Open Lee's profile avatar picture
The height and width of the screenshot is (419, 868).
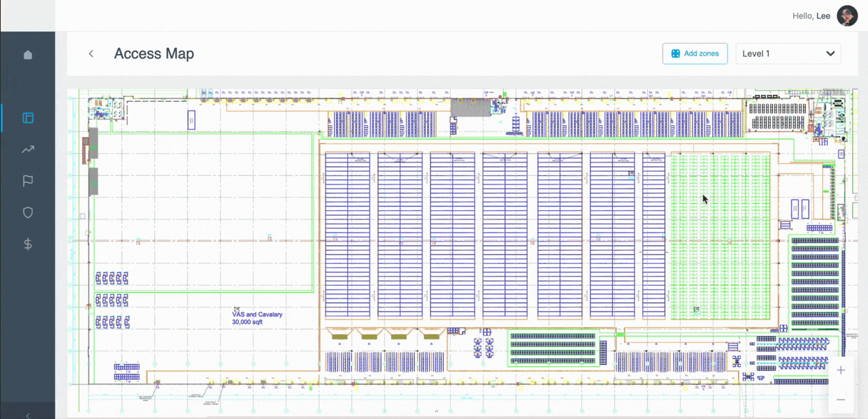[847, 16]
